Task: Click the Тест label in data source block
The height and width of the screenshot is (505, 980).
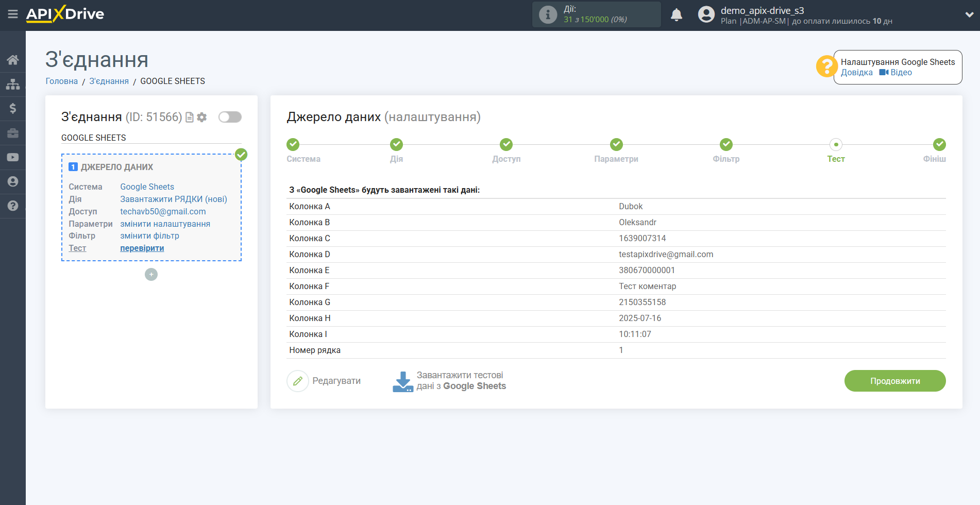Action: pyautogui.click(x=77, y=248)
